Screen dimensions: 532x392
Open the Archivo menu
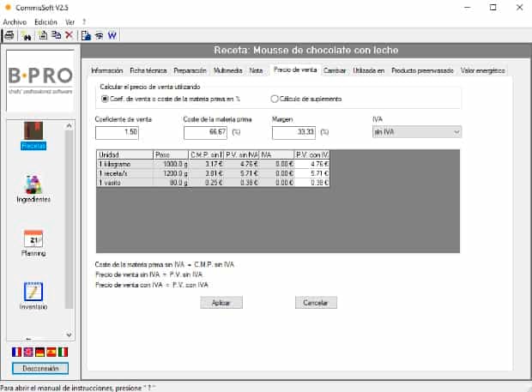coord(15,21)
